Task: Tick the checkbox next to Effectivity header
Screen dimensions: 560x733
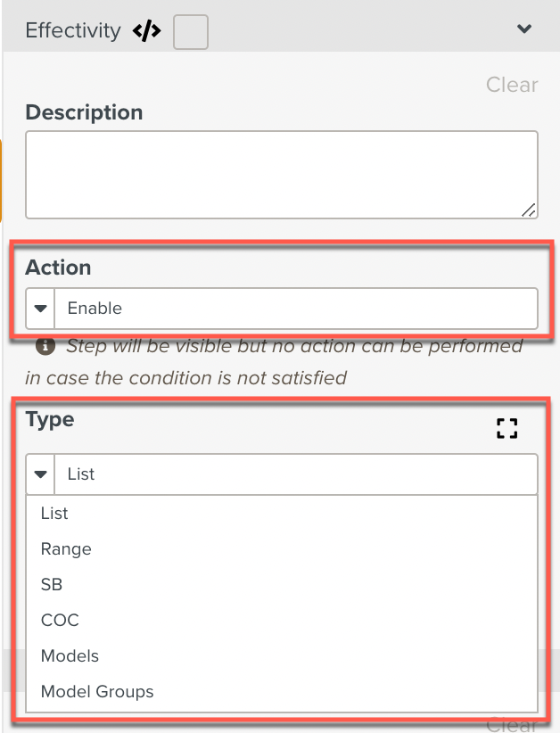Action: coord(190,32)
